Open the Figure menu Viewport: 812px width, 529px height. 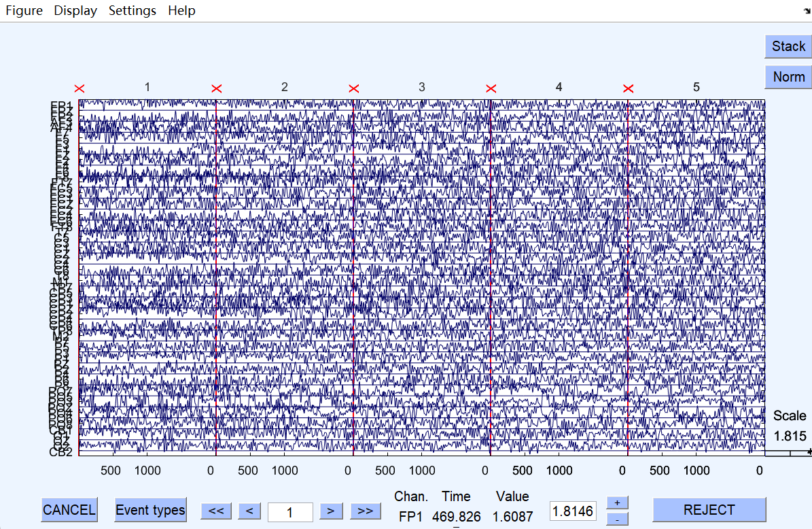pyautogui.click(x=24, y=10)
